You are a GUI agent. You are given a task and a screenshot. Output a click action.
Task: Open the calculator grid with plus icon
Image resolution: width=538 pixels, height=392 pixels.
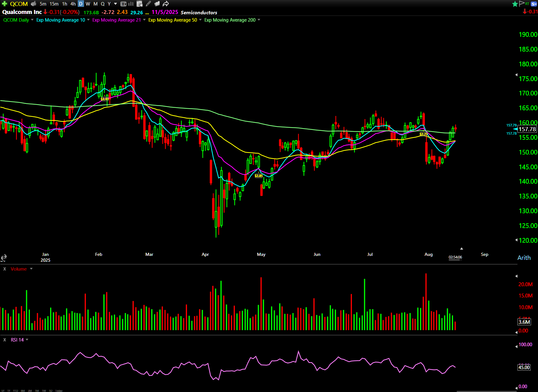[x=140, y=4]
